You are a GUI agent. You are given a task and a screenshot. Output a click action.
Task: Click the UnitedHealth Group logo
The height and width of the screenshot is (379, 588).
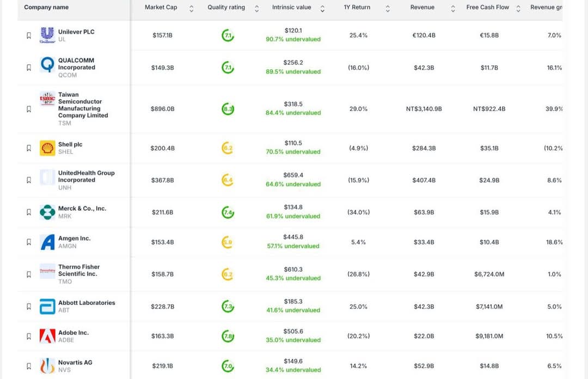click(x=47, y=177)
